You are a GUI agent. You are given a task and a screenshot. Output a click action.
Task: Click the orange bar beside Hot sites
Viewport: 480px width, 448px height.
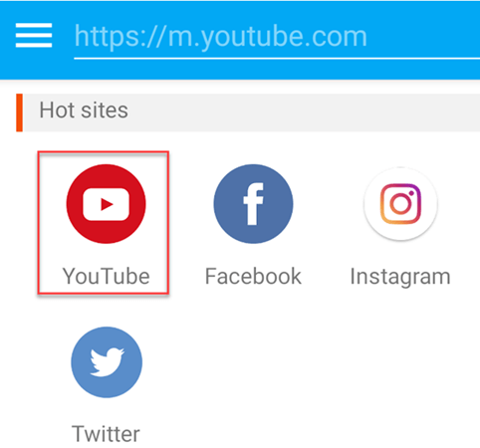click(x=19, y=112)
